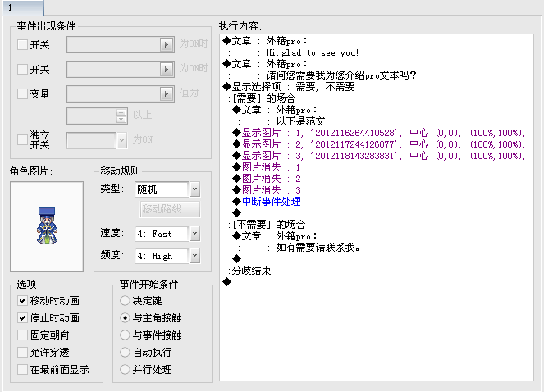Open the 频度 frequency dropdown
Screen dimensions: 544x392
pos(194,256)
